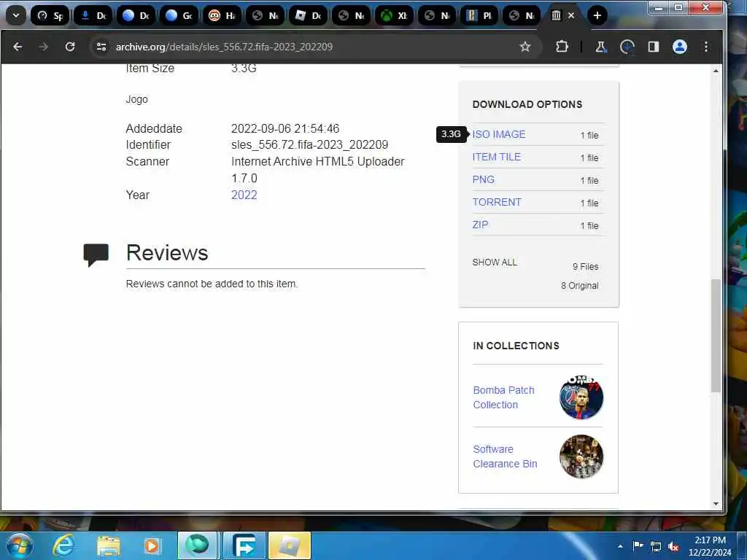Open the 2022 year link
Screen dimensions: 747x560
point(244,195)
